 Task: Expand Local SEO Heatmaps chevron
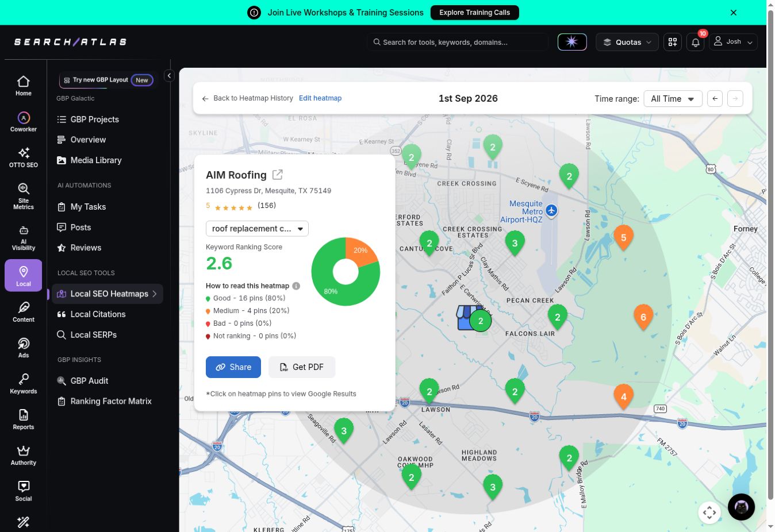coord(155,294)
